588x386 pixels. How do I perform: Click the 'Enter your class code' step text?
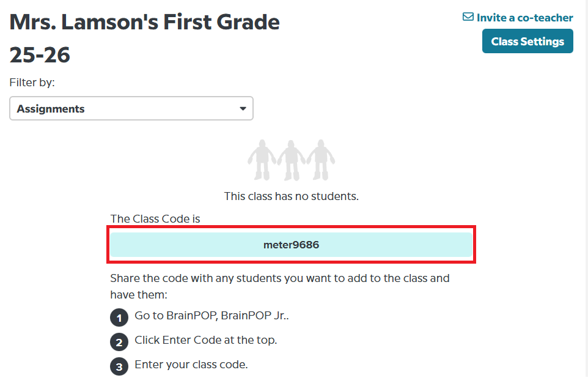[x=191, y=365]
